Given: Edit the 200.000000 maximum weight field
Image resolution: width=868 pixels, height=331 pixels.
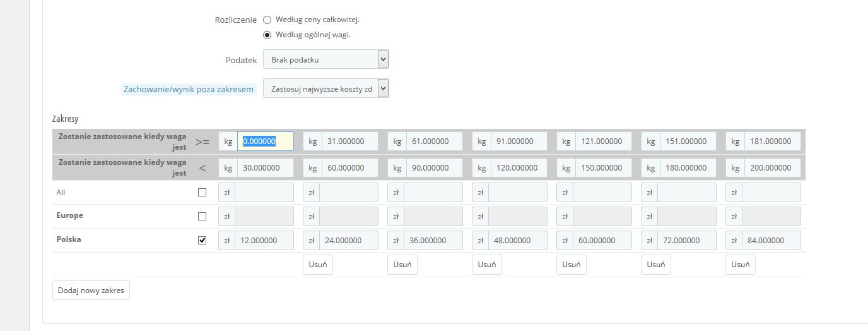Looking at the screenshot, I should (x=771, y=168).
